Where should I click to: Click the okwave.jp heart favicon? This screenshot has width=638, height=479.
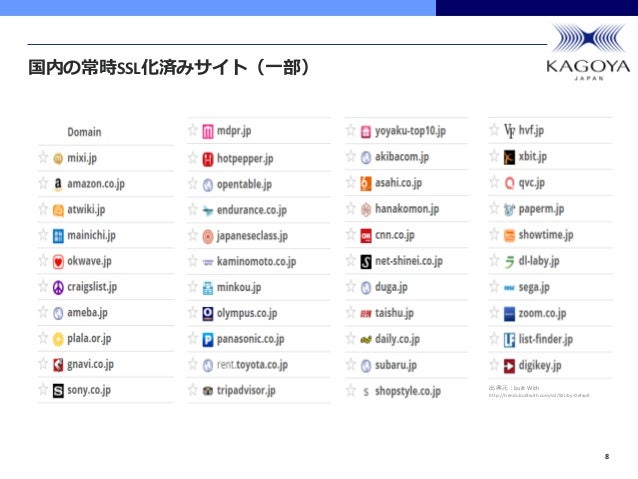coord(58,262)
